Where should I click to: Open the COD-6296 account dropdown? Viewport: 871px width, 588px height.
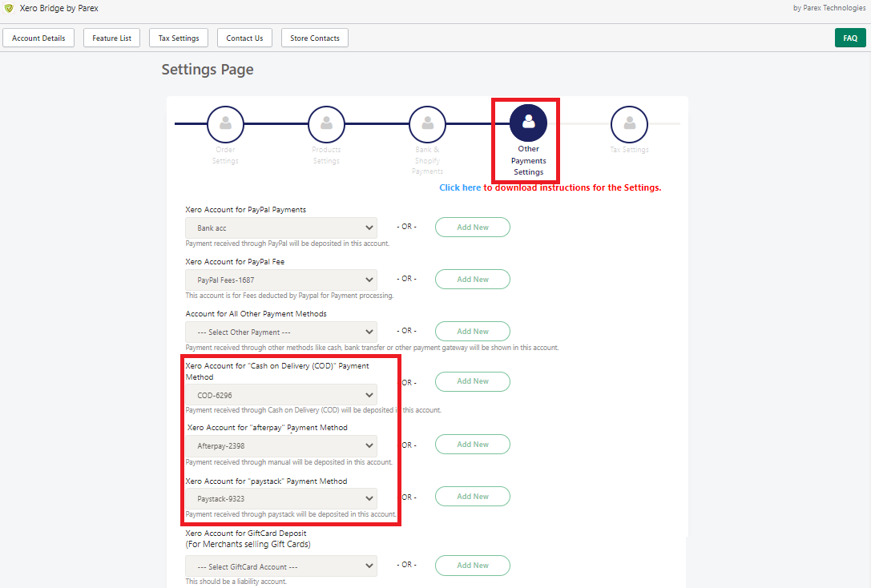click(280, 394)
